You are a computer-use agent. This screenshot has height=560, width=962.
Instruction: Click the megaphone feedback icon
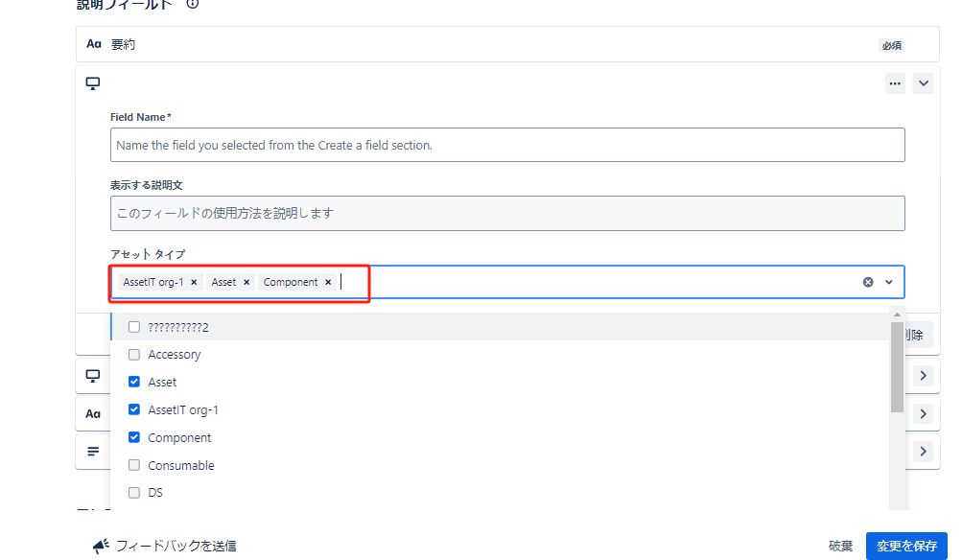pos(101,546)
